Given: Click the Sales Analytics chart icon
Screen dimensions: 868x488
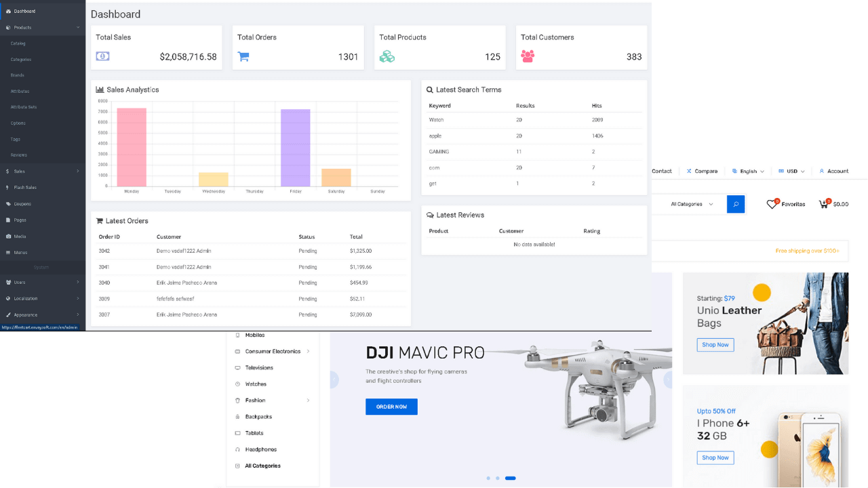Looking at the screenshot, I should click(x=100, y=89).
